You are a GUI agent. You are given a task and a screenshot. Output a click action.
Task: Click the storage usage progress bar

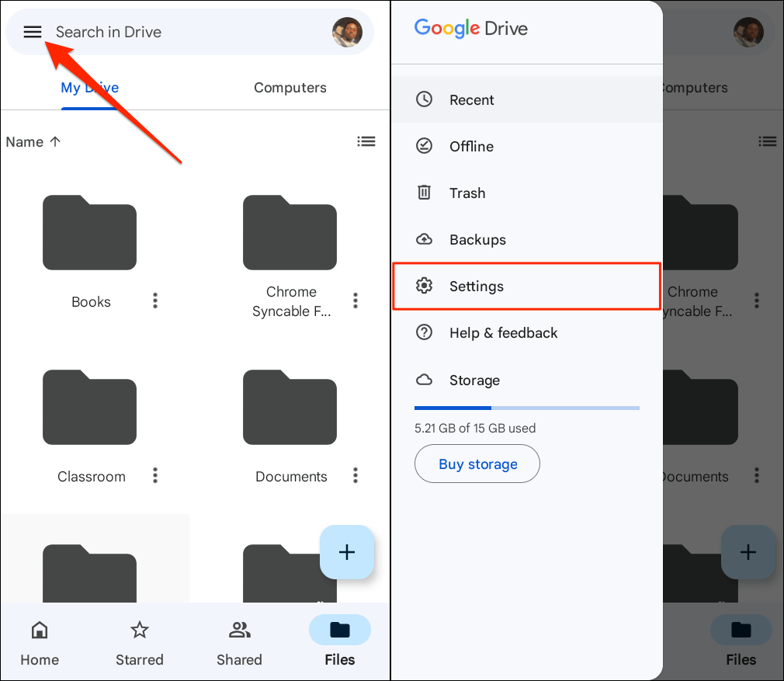(526, 408)
